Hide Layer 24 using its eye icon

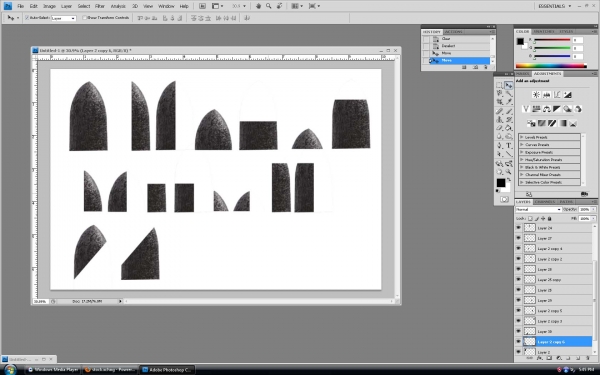(518, 228)
